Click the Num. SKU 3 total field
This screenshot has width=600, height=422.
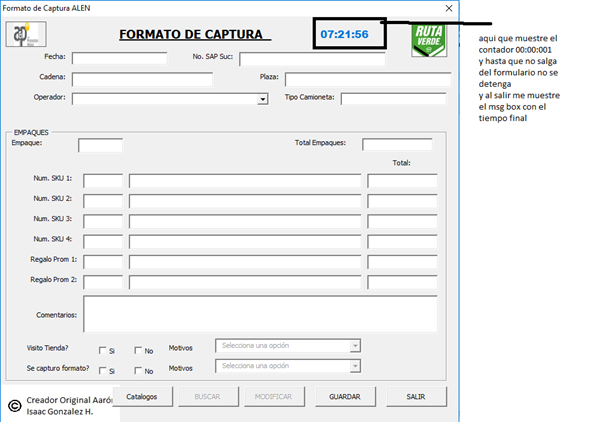[402, 221]
